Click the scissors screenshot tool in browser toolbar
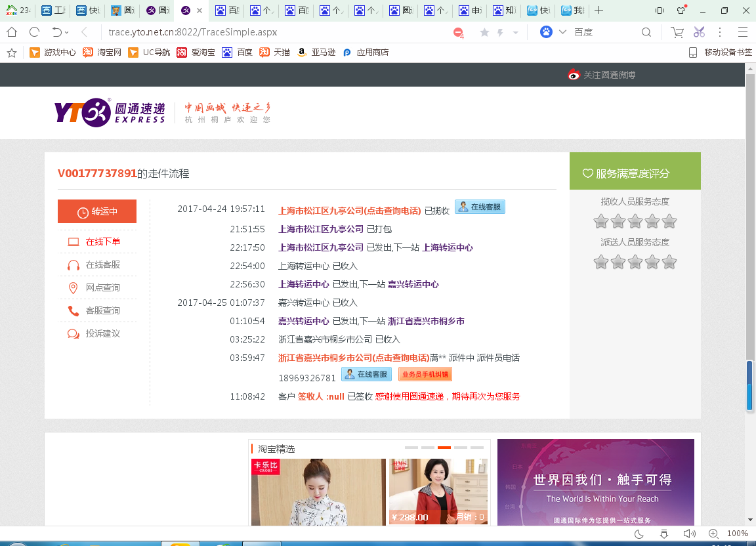 pos(699,31)
